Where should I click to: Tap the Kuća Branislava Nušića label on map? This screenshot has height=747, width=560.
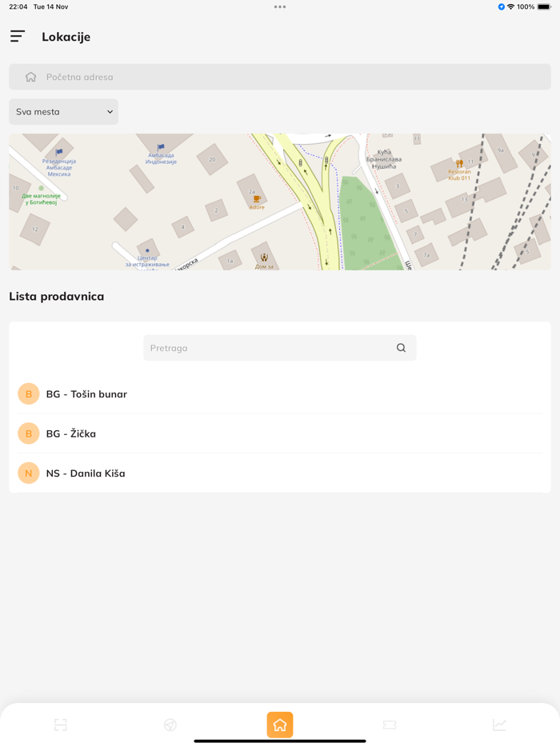(x=384, y=159)
